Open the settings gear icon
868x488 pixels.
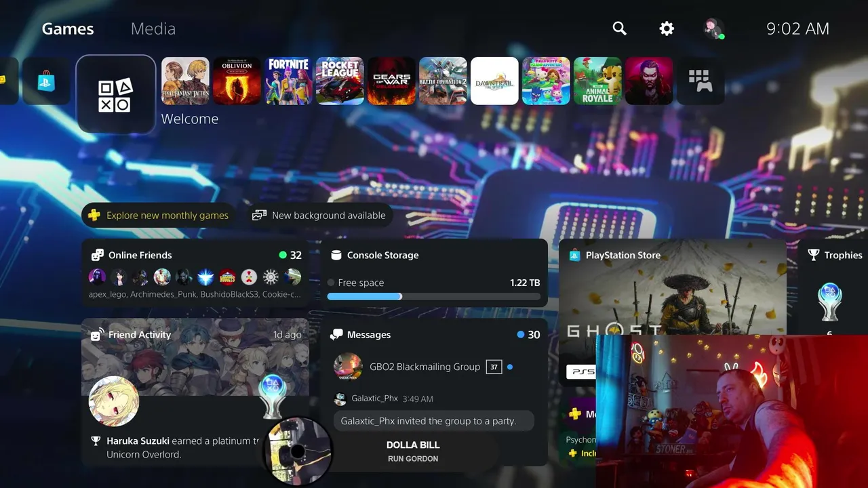(x=667, y=28)
